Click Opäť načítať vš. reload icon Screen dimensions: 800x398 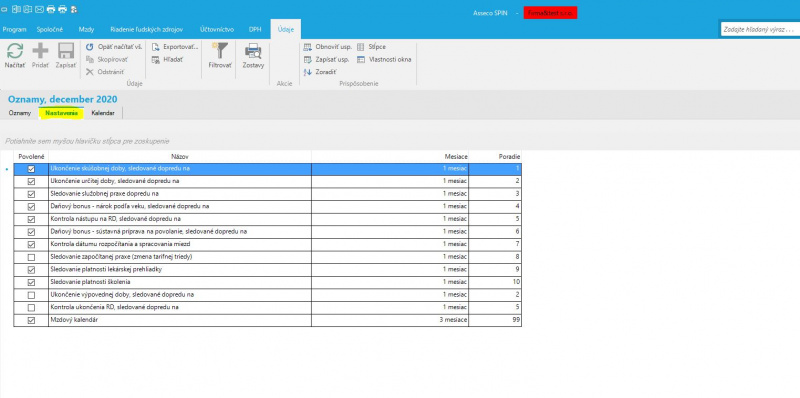90,47
